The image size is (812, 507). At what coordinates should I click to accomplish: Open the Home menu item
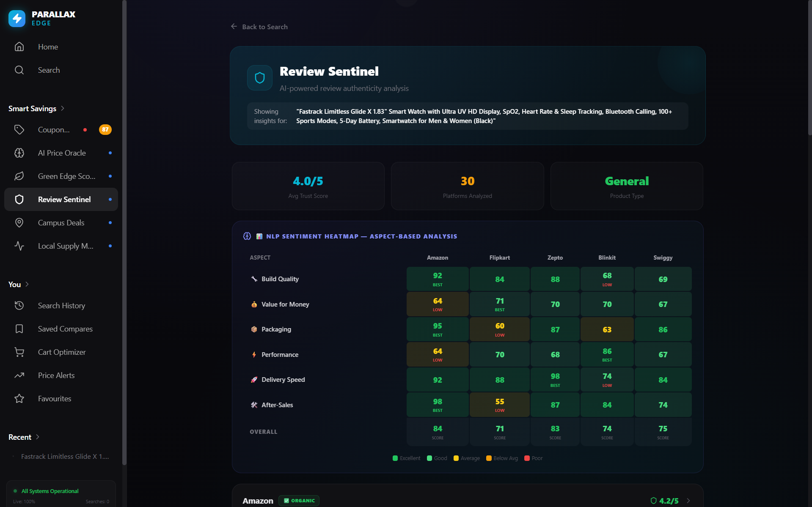[61, 47]
